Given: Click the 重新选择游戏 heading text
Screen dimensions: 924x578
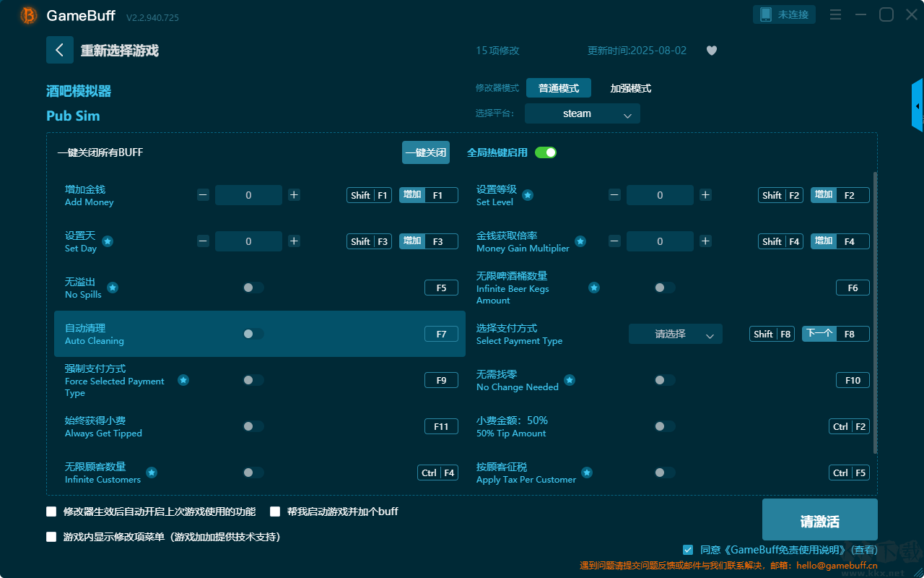Looking at the screenshot, I should tap(119, 51).
